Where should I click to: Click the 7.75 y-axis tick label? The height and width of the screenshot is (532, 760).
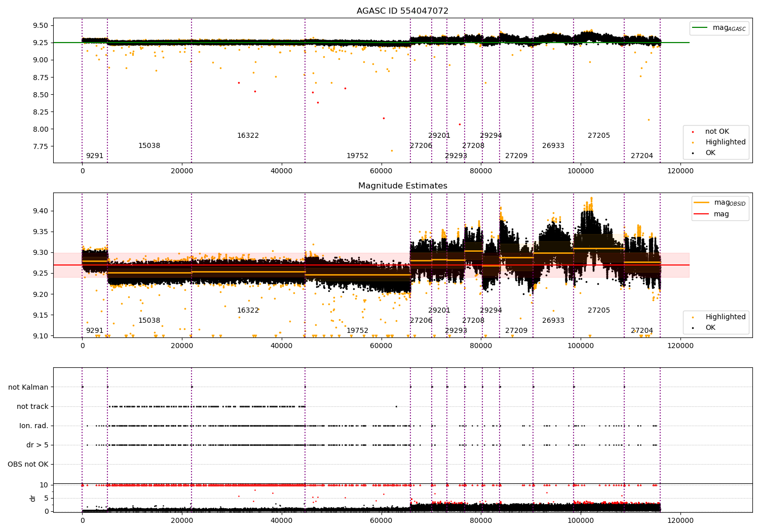[x=40, y=146]
